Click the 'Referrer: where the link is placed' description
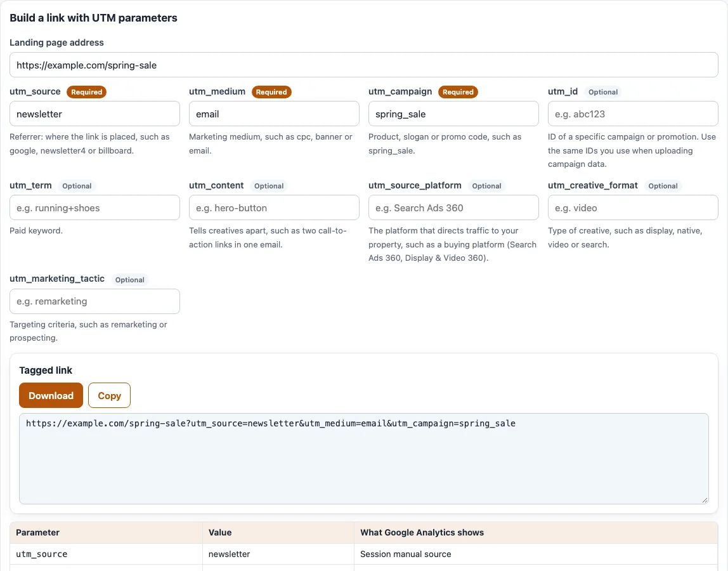This screenshot has height=571, width=728. pyautogui.click(x=89, y=143)
